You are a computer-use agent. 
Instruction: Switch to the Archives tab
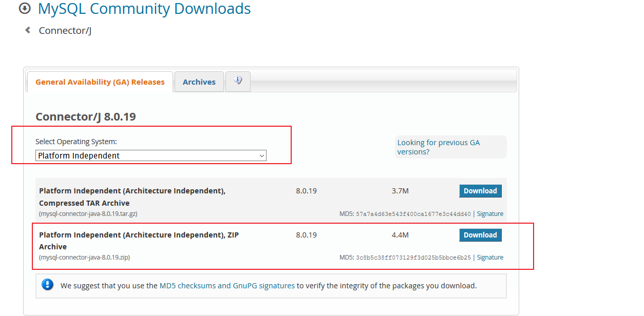point(199,82)
